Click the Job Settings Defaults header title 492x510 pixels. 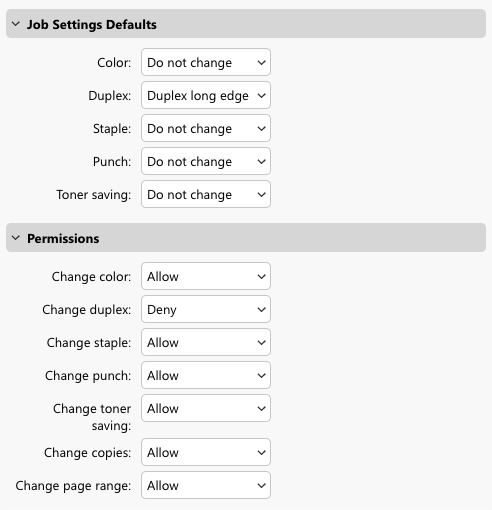92,25
